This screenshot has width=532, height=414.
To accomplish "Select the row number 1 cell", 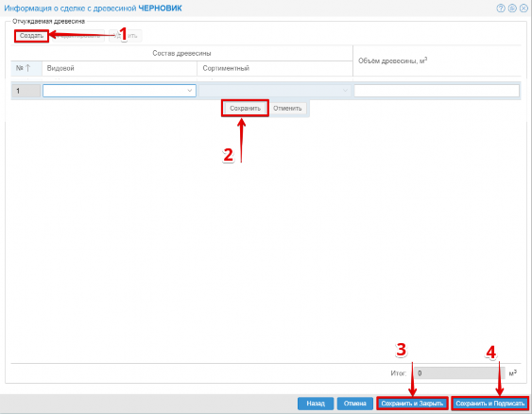I will coord(26,91).
